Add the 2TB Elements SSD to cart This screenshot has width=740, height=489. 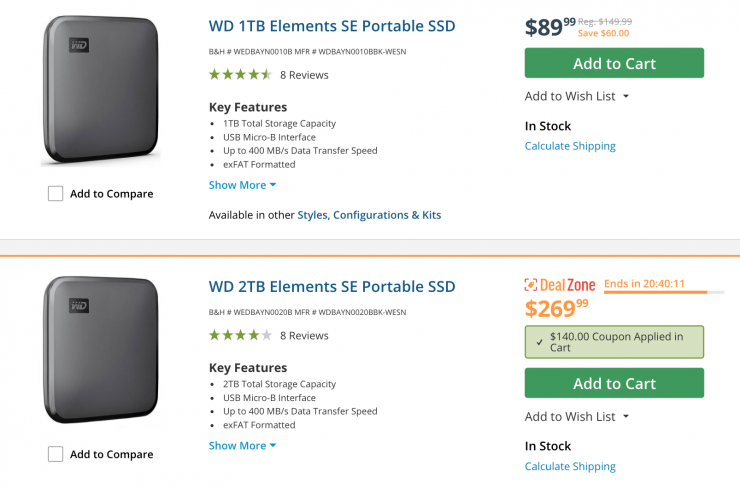(x=614, y=383)
